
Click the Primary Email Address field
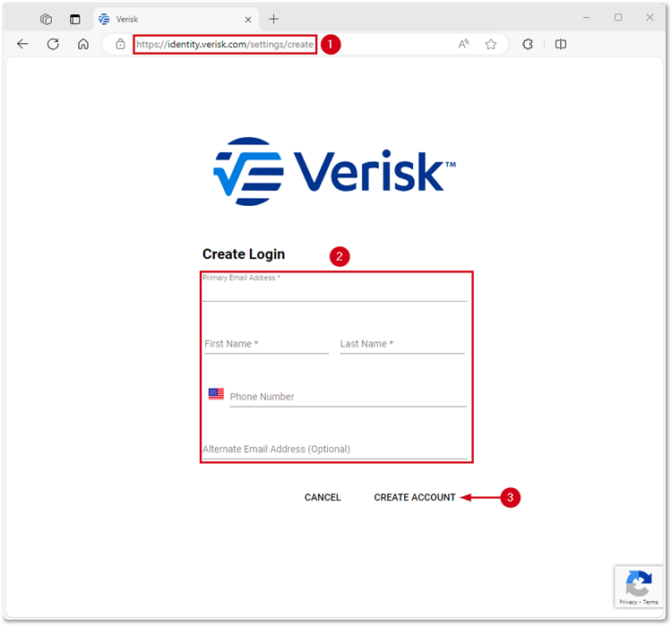pos(335,288)
